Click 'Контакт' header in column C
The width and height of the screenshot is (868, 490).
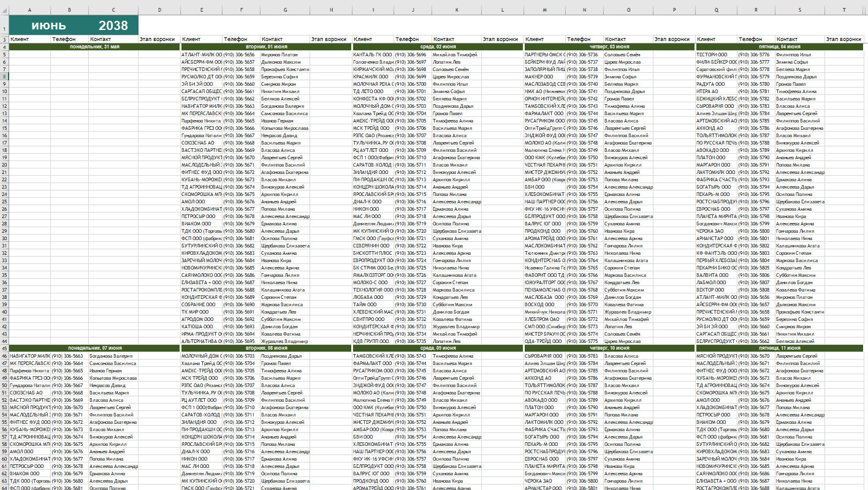pos(113,39)
